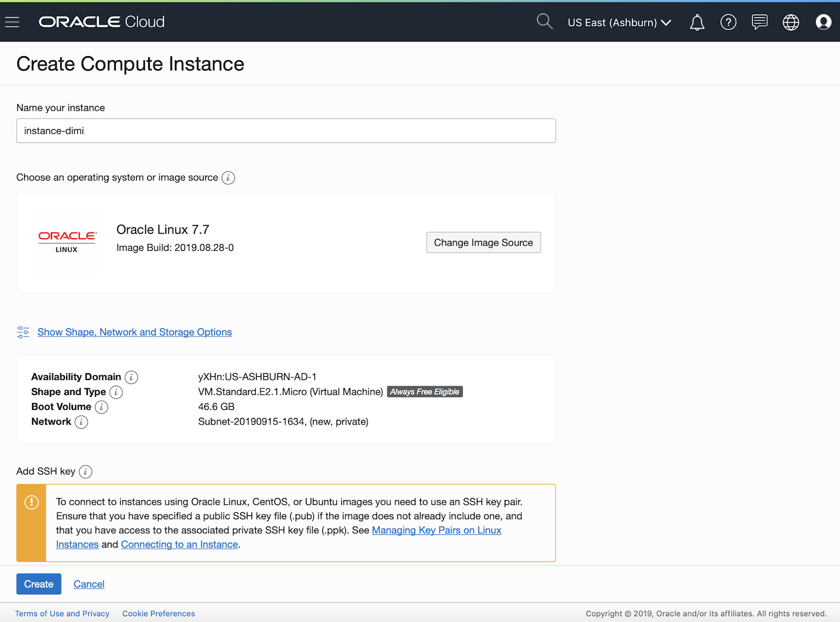Click the search magnifier icon
This screenshot has width=840, height=622.
pyautogui.click(x=544, y=22)
